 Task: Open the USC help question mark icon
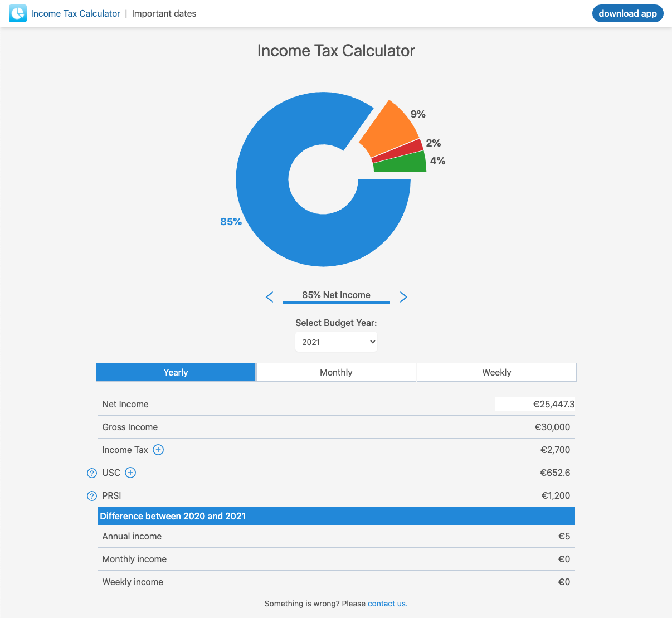[91, 473]
